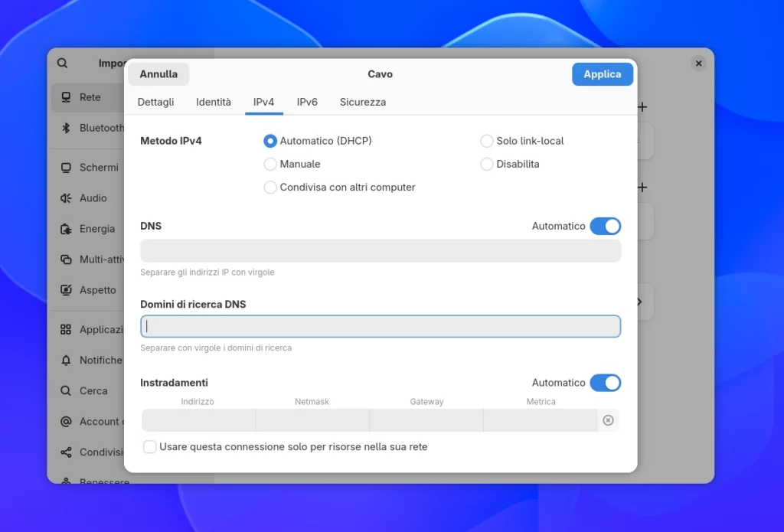
Task: Click the Audio speaker icon
Action: (66, 198)
